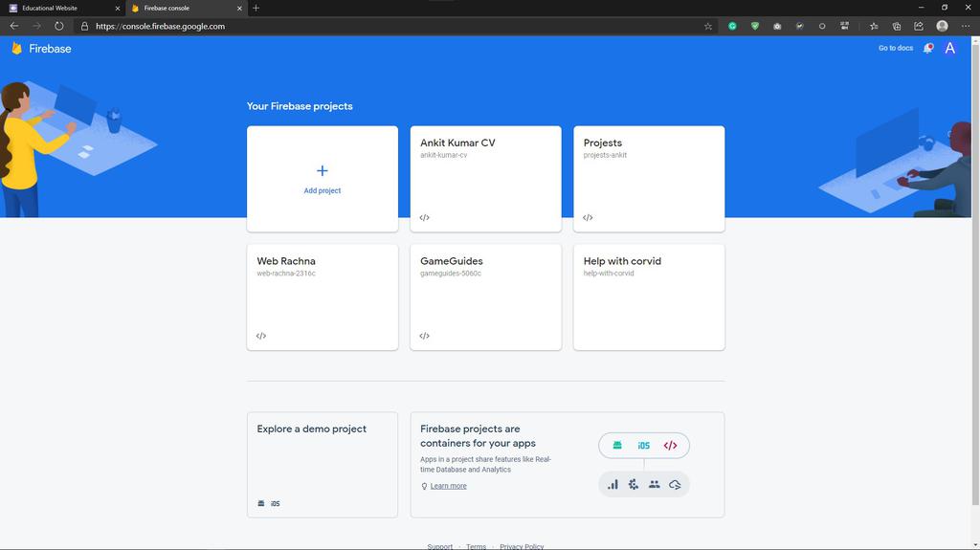Click the lightbulb icon beside Learn more

(x=424, y=486)
